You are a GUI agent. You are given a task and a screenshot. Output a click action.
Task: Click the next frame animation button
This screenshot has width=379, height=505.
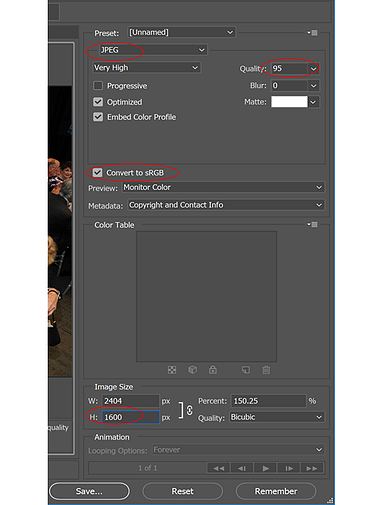click(289, 468)
